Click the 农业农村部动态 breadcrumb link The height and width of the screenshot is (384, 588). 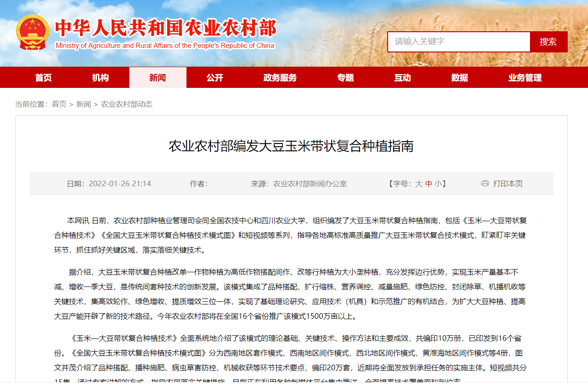click(127, 104)
